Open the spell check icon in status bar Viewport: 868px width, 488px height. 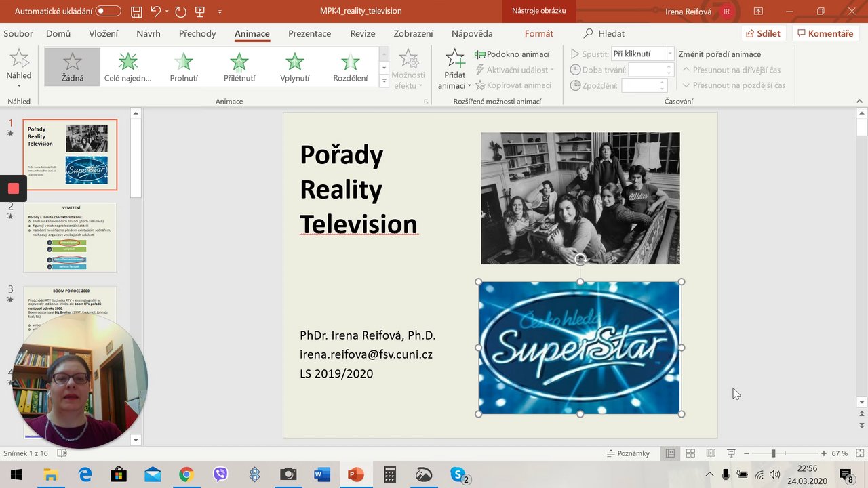click(62, 453)
